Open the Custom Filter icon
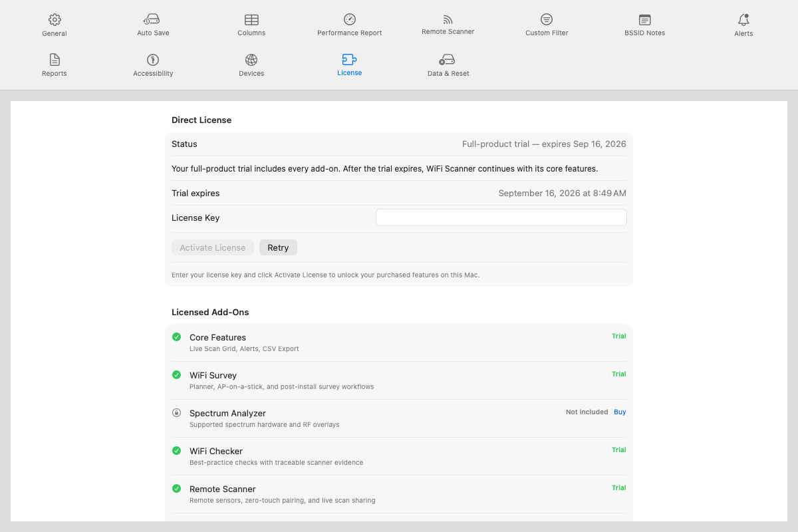 click(547, 19)
